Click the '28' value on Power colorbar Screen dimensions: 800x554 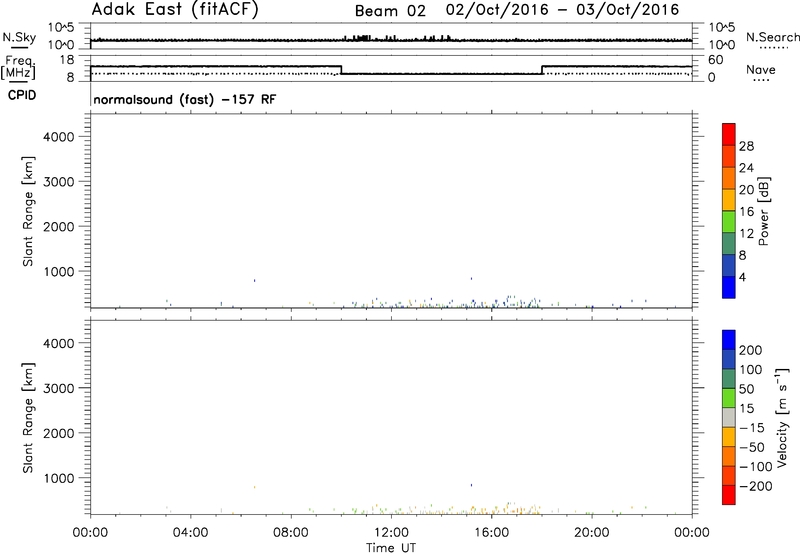tap(746, 146)
